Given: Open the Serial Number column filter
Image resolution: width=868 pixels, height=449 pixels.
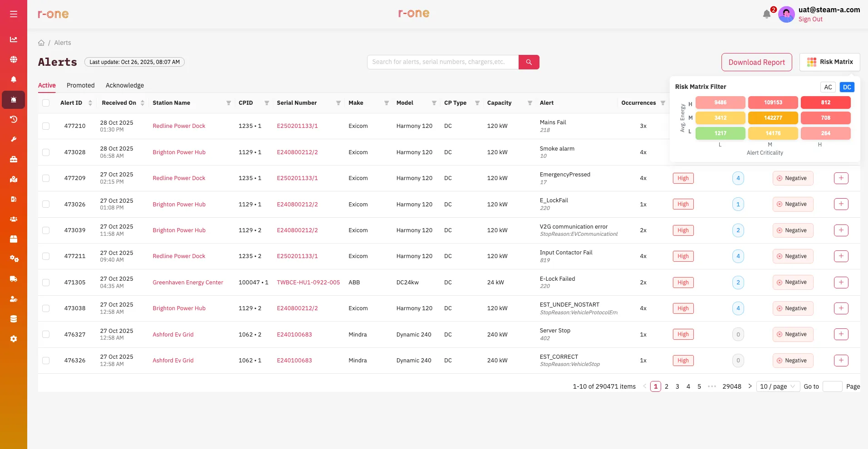Looking at the screenshot, I should coord(338,103).
